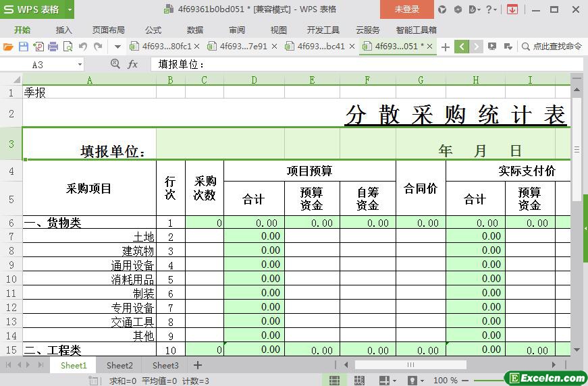The height and width of the screenshot is (386, 588).
Task: Click the Redo arrow icon
Action: tap(98, 47)
